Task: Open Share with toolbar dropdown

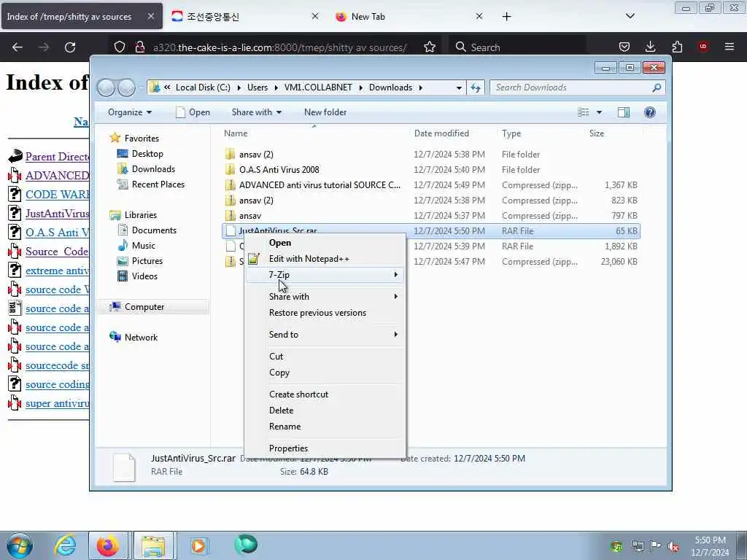Action: [256, 112]
